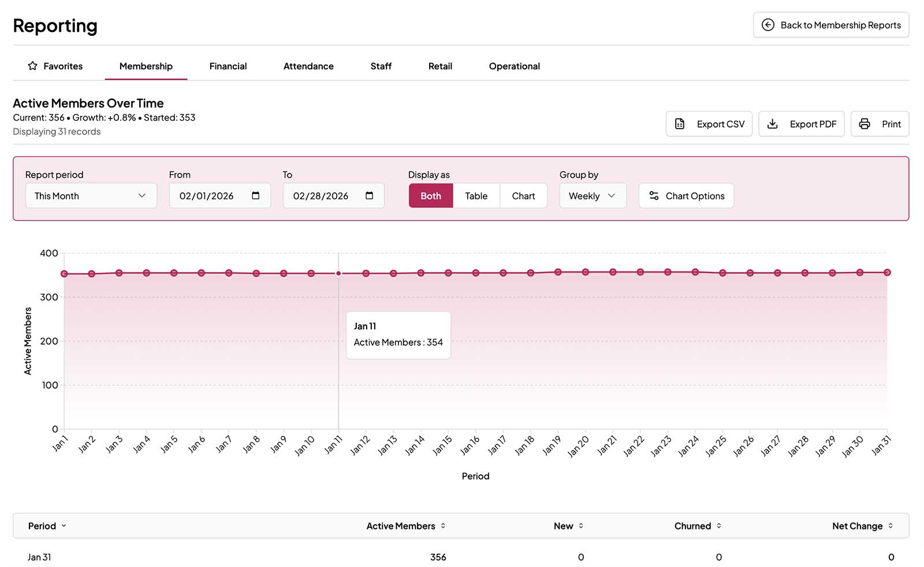Open the Group by Weekly dropdown
The image size is (924, 567).
coord(593,196)
